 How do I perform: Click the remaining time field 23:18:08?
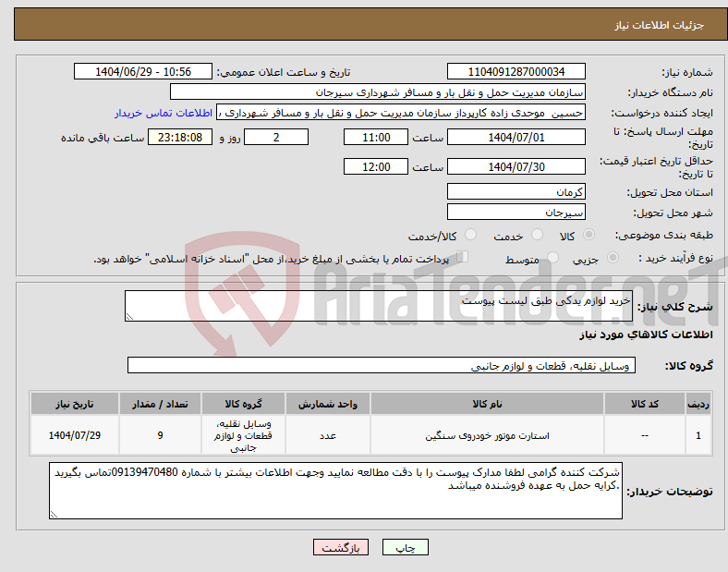tap(180, 137)
